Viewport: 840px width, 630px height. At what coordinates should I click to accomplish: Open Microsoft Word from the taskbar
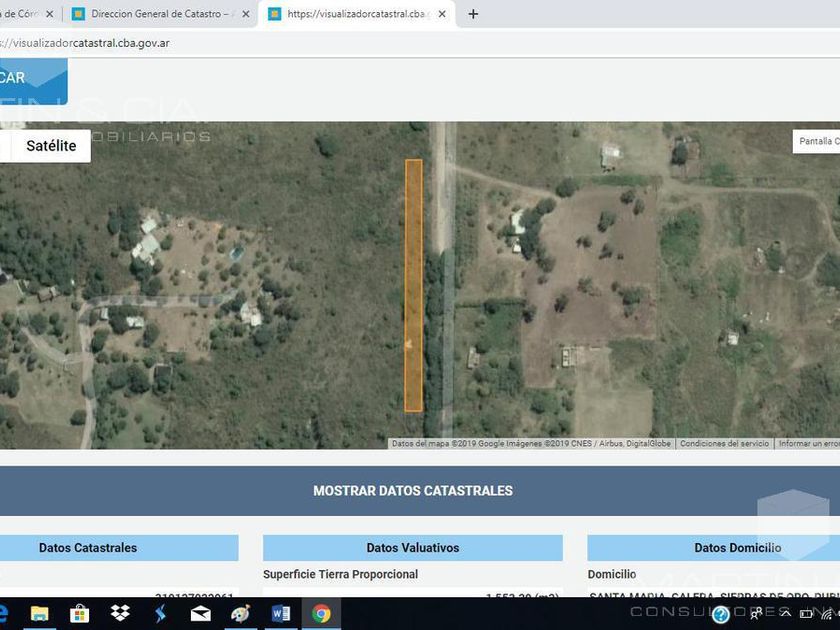click(x=281, y=614)
